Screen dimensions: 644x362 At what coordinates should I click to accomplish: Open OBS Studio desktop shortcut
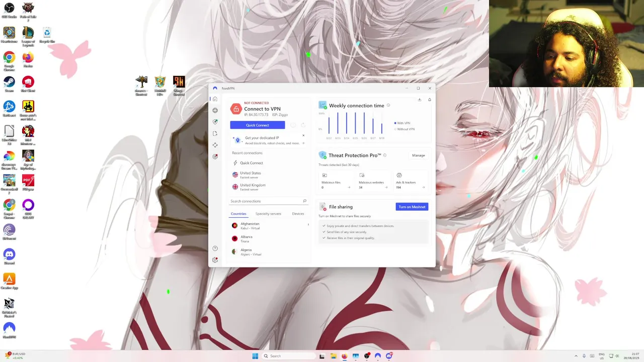tap(9, 10)
